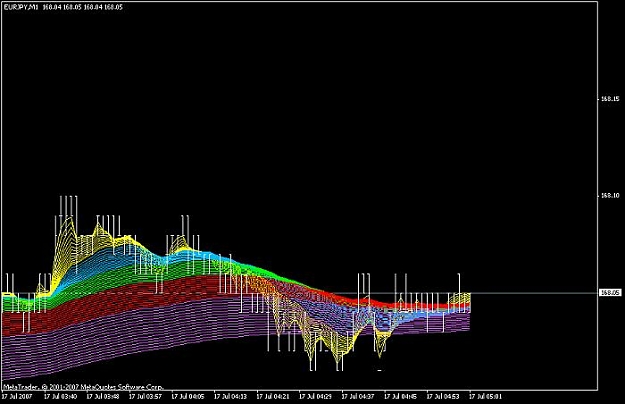Screen dimensions: 625x404
Task: Click the 168.10 price axis label
Action: point(611,195)
